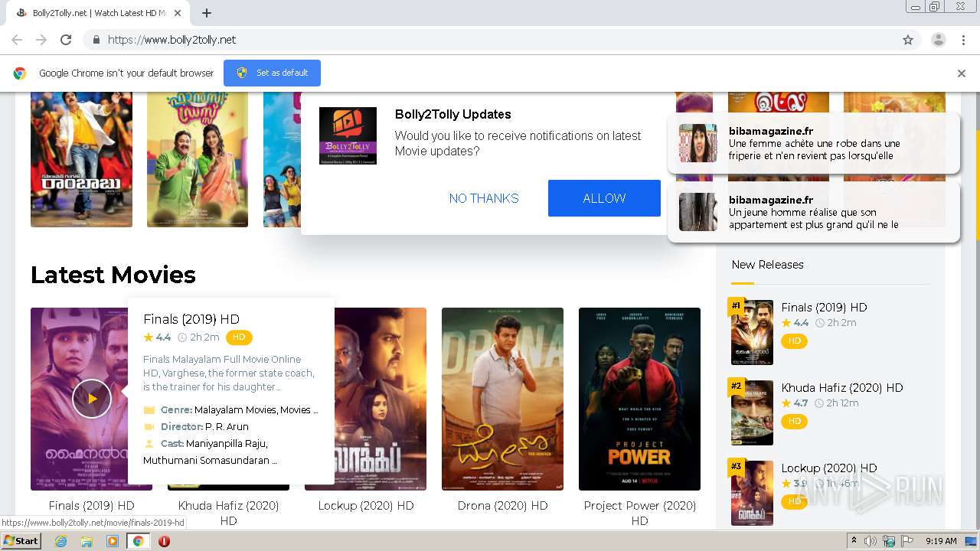Viewport: 980px width, 551px height.
Task: Switch to Chrome taskbar button
Action: (x=138, y=541)
